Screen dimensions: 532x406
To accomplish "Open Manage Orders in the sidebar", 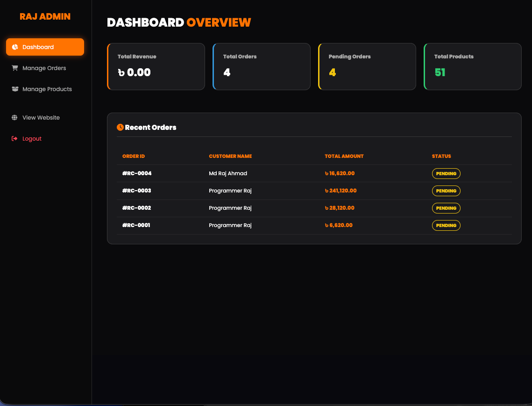I will pyautogui.click(x=45, y=68).
